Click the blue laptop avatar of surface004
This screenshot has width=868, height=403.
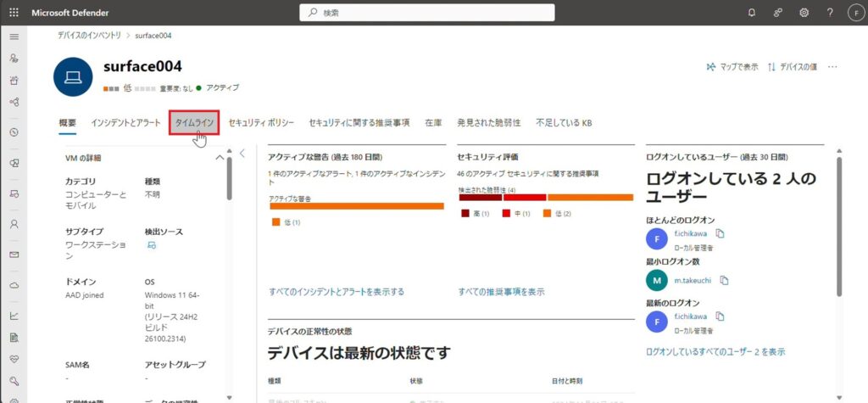pyautogui.click(x=73, y=77)
